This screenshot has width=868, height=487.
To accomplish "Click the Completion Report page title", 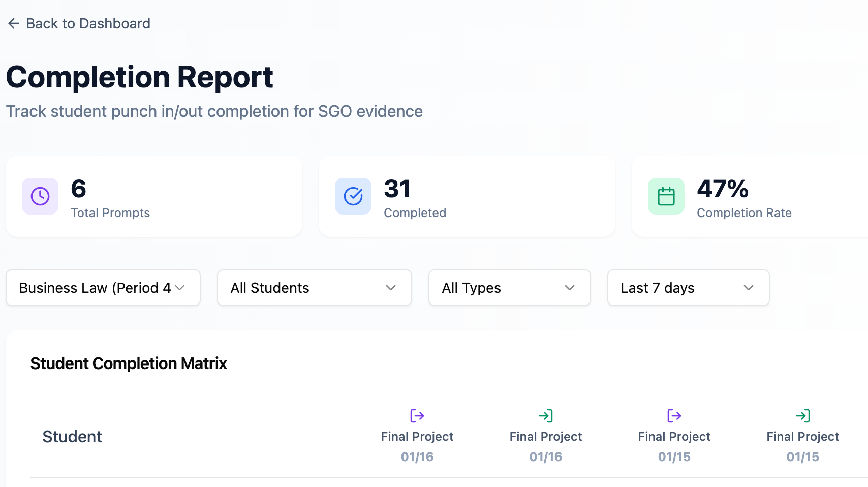I will [x=140, y=77].
